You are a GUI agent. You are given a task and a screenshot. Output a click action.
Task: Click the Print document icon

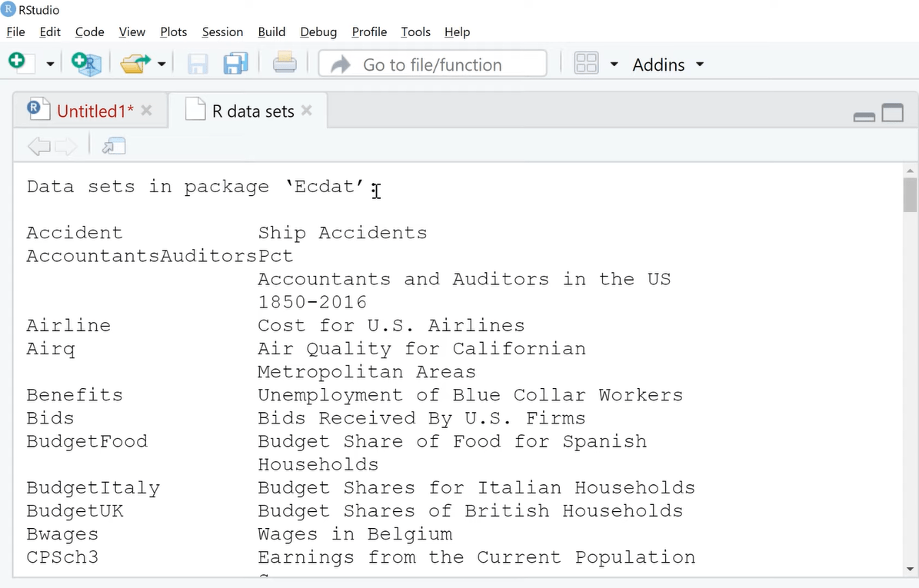pos(285,63)
